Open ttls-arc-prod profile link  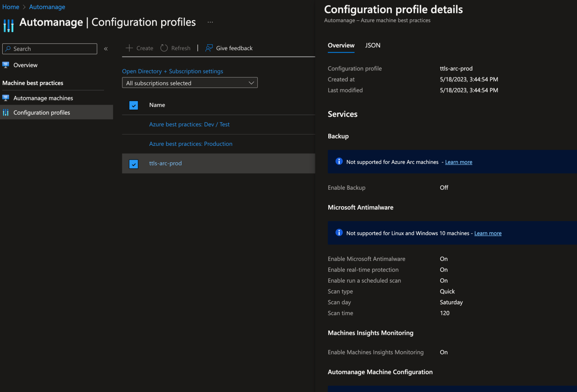(x=165, y=163)
